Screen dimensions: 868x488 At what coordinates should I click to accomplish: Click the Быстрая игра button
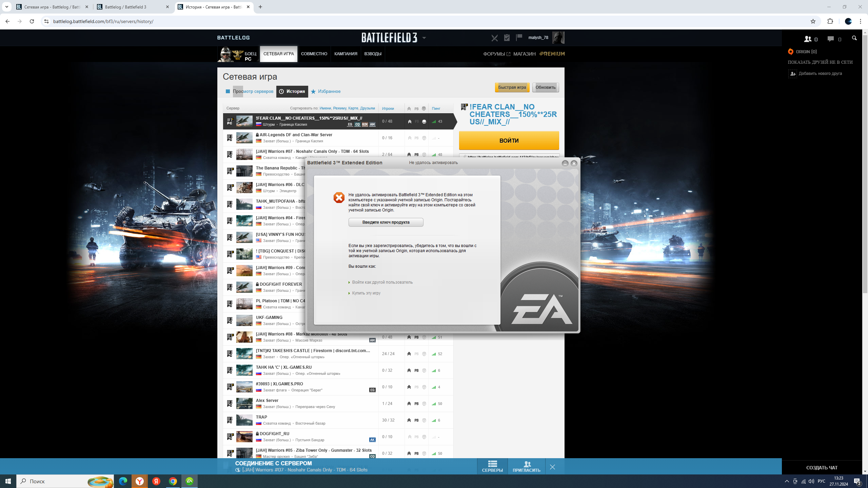pyautogui.click(x=512, y=87)
